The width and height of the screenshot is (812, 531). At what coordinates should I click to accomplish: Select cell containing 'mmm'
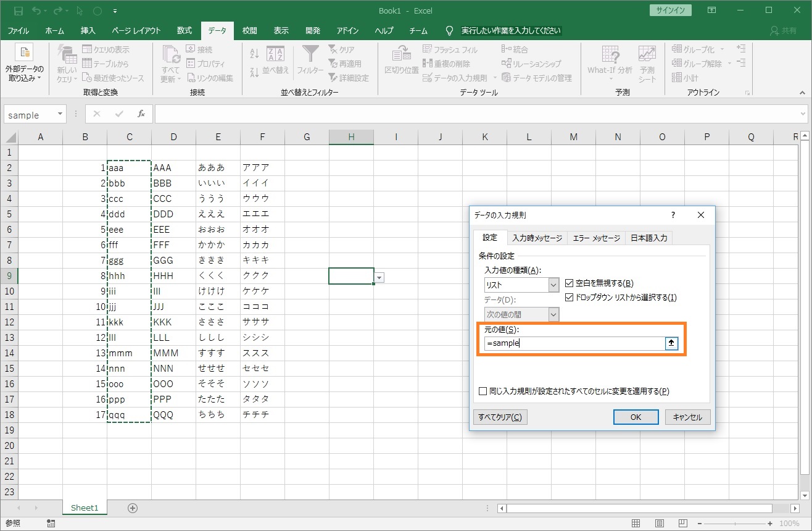(x=129, y=353)
